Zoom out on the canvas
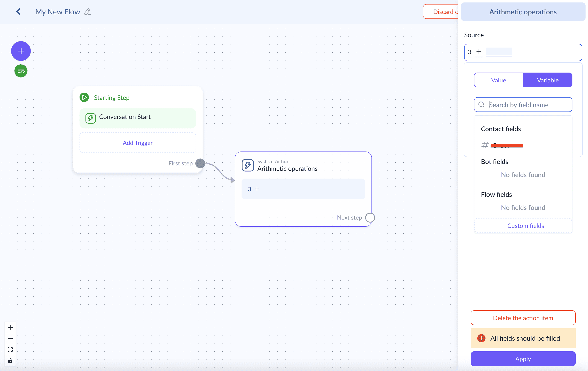This screenshot has width=588, height=371. [x=10, y=339]
